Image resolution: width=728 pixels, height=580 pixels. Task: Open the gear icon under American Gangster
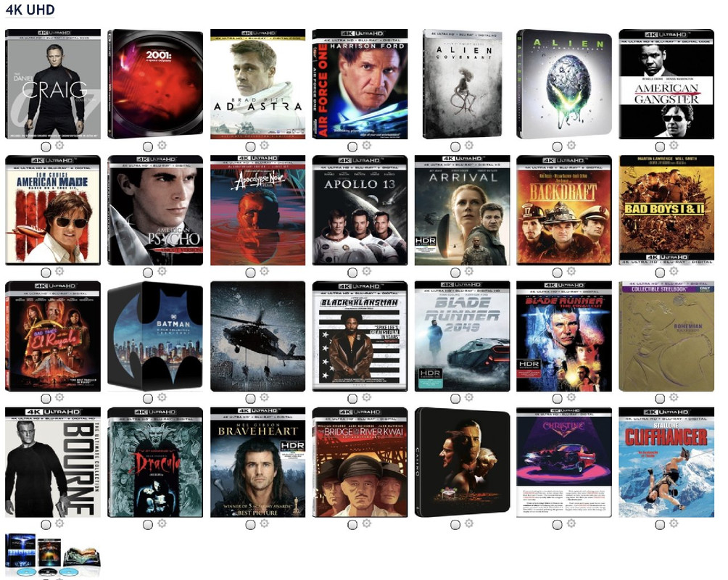pos(674,145)
